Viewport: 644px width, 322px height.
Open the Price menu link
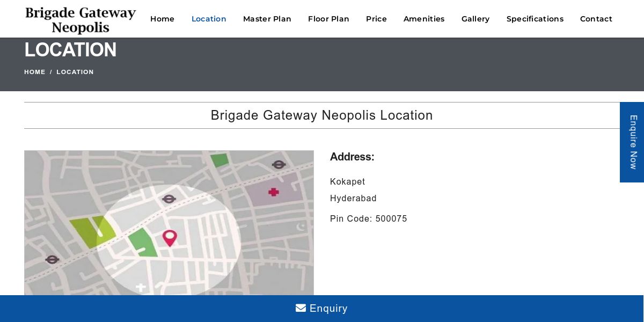376,19
